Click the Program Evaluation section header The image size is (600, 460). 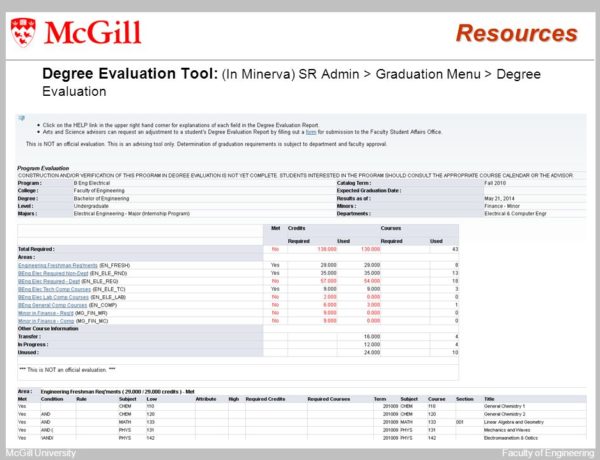[x=43, y=169]
